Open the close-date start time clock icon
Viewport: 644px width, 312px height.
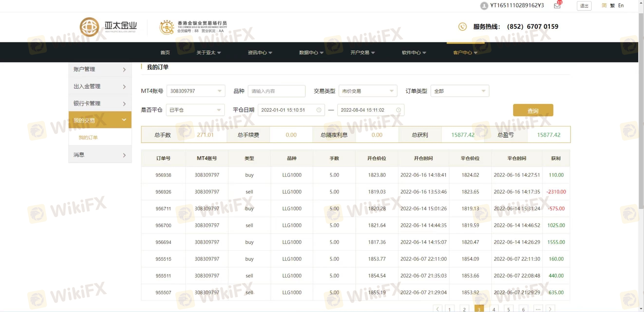pyautogui.click(x=319, y=110)
